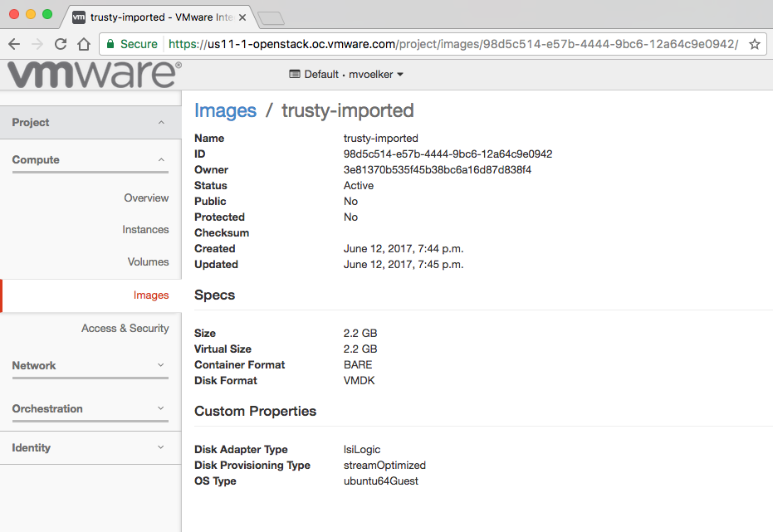The image size is (773, 532).
Task: Click the Images breadcrumb link
Action: coord(225,111)
